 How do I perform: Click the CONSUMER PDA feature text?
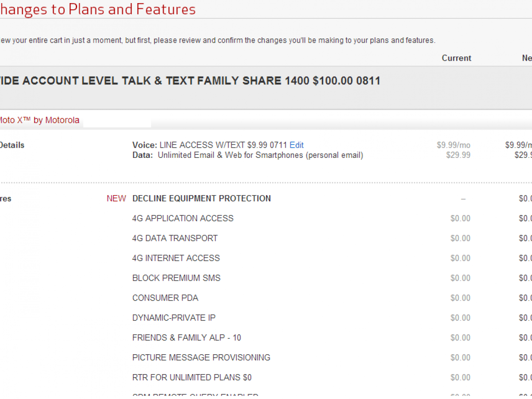coord(165,298)
